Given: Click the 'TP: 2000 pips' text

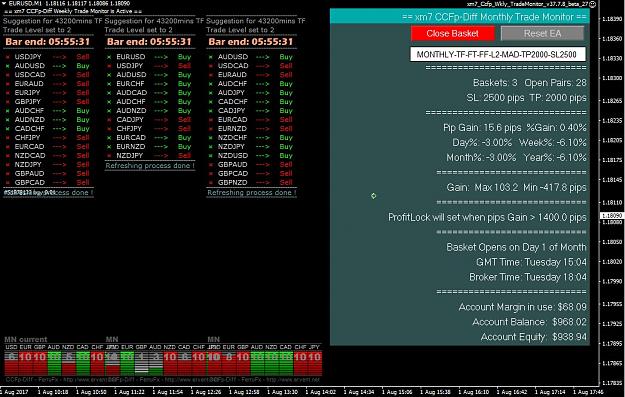Looking at the screenshot, I should 558,98.
